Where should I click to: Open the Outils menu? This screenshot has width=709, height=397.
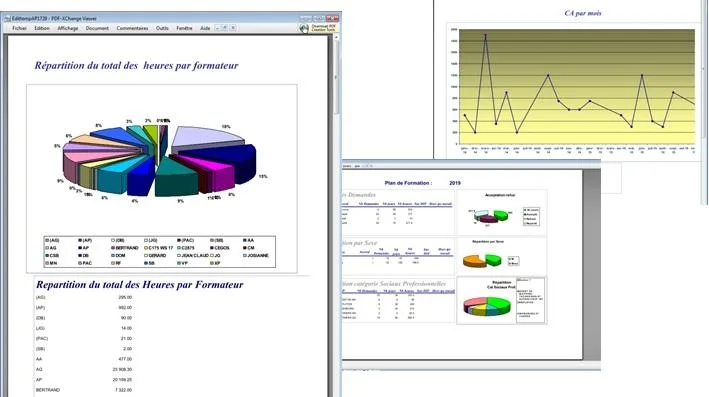click(x=162, y=28)
